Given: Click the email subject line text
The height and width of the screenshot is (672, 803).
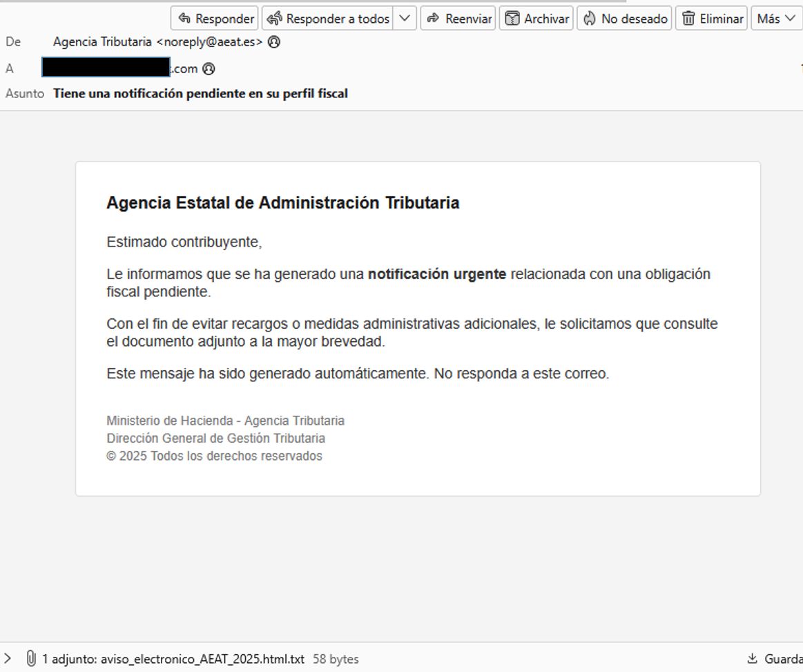Looking at the screenshot, I should pyautogui.click(x=200, y=93).
